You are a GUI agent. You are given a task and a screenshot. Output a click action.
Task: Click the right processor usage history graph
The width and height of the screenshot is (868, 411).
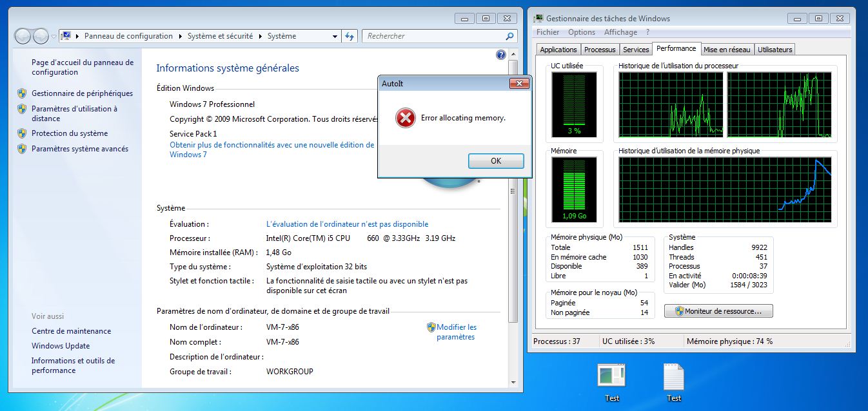(780, 104)
